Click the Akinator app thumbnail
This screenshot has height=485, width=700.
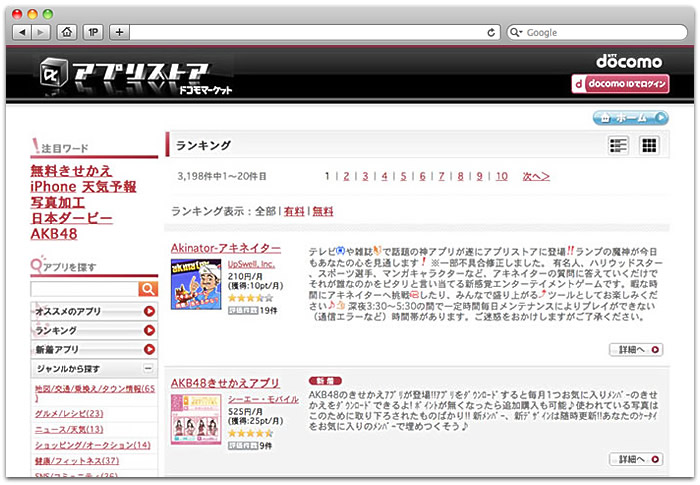tap(195, 284)
